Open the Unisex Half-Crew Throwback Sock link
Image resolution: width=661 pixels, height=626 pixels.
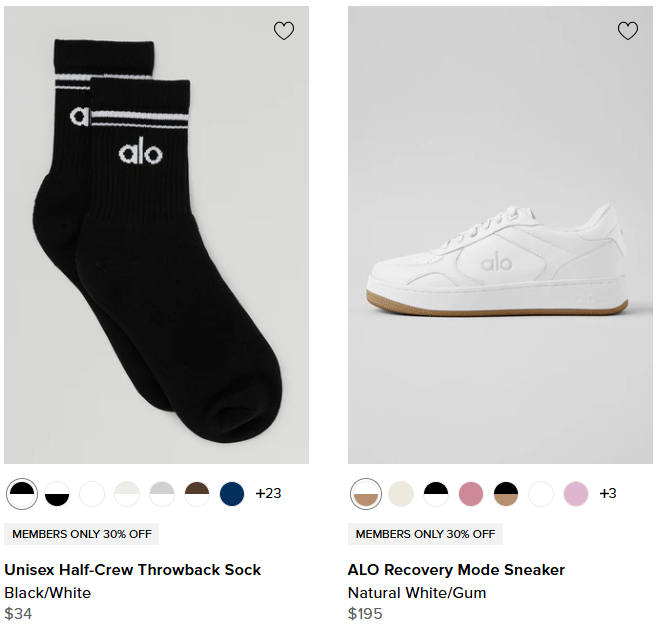click(133, 570)
